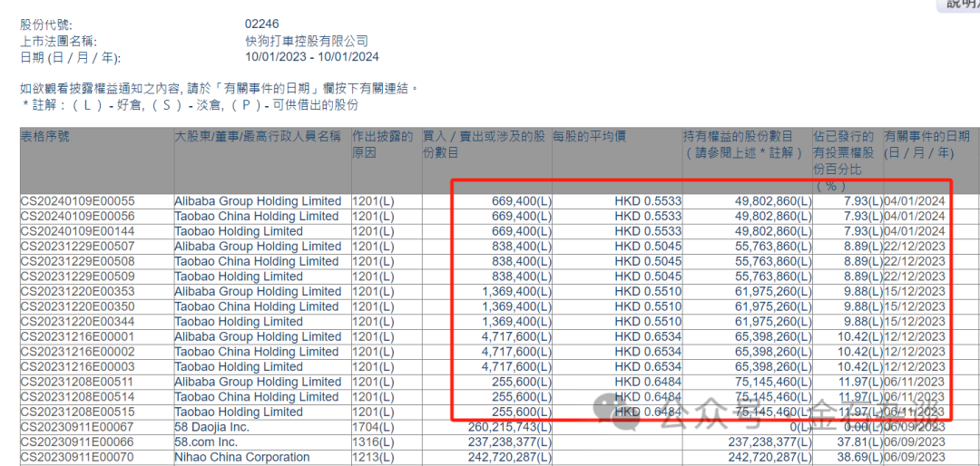Select 1,369,400(L) in row CS20231220E00353
The height and width of the screenshot is (466, 980).
pyautogui.click(x=515, y=292)
